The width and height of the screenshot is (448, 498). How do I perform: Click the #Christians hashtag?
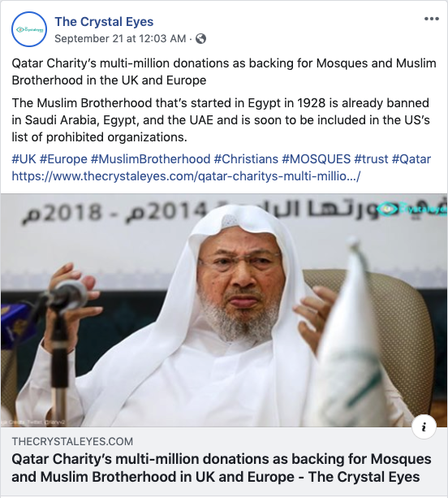(246, 158)
